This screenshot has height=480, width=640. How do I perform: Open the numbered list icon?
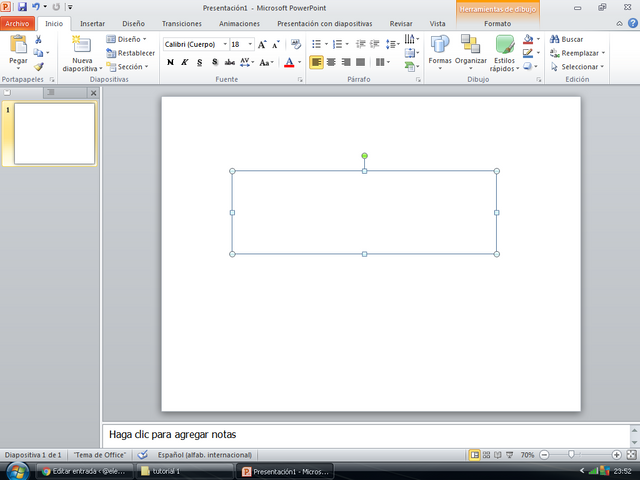click(338, 44)
